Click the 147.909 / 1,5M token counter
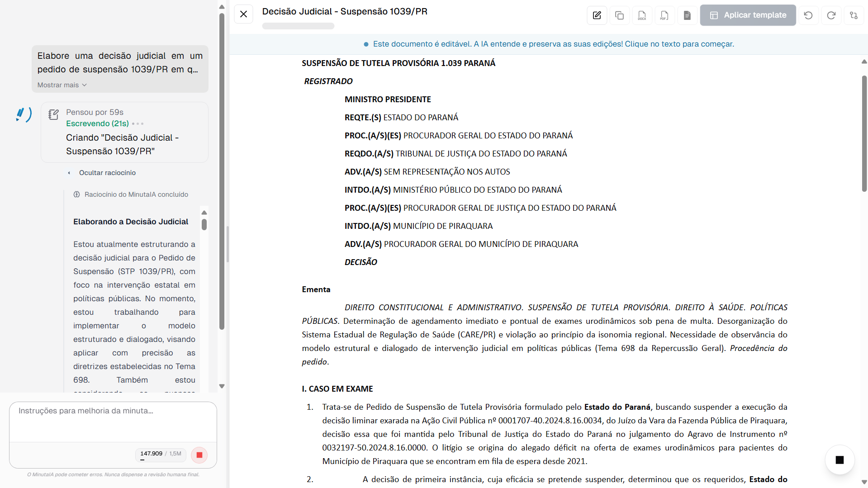The image size is (868, 488). [x=161, y=454]
